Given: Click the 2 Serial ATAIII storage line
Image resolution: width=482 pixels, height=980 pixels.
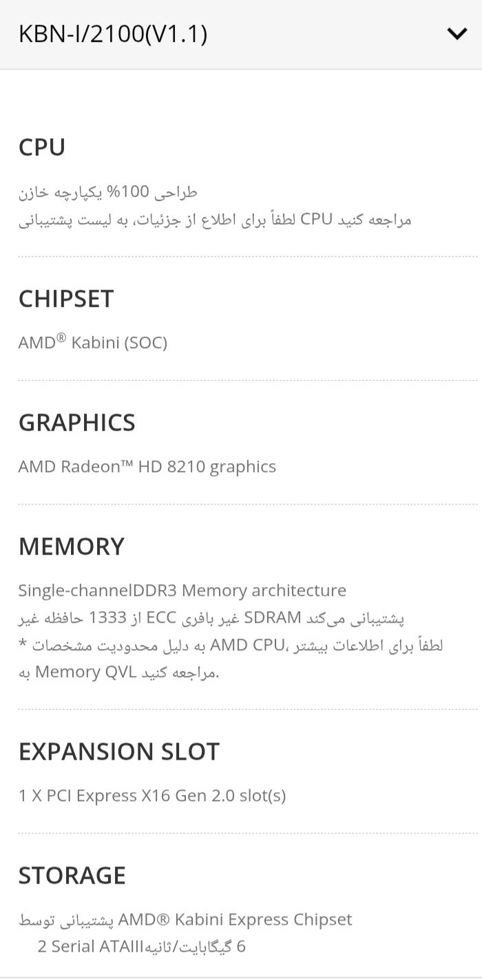Looking at the screenshot, I should [142, 947].
